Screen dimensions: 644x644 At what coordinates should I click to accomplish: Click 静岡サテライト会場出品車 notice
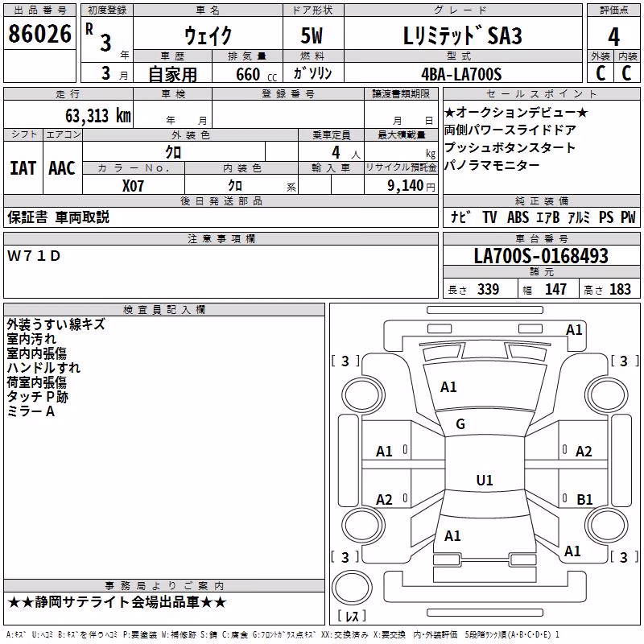coord(117,602)
